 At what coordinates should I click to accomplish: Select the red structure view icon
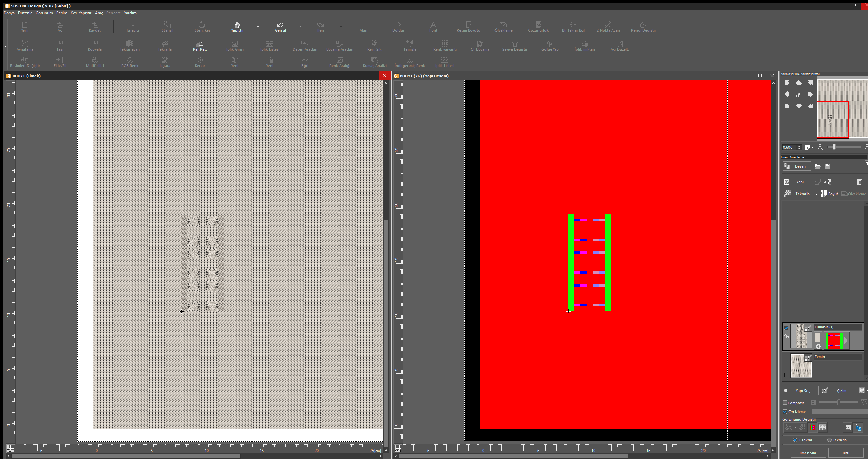[x=813, y=428]
